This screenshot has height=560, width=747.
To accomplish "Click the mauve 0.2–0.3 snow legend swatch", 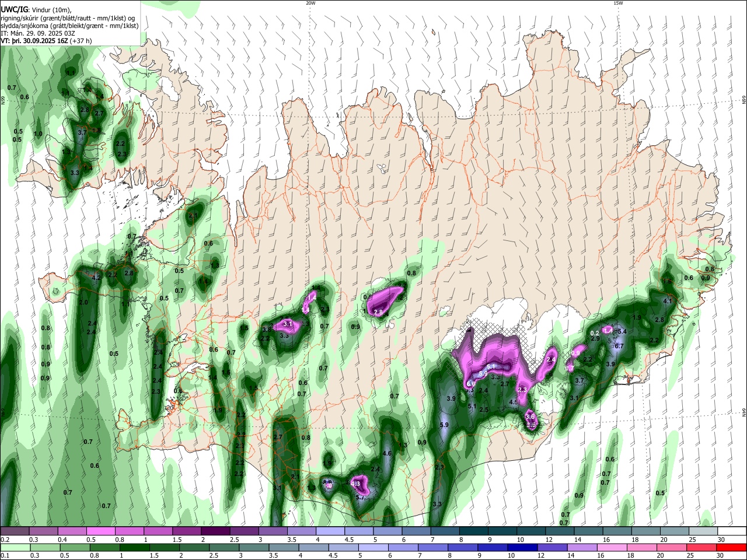I will [x=15, y=531].
